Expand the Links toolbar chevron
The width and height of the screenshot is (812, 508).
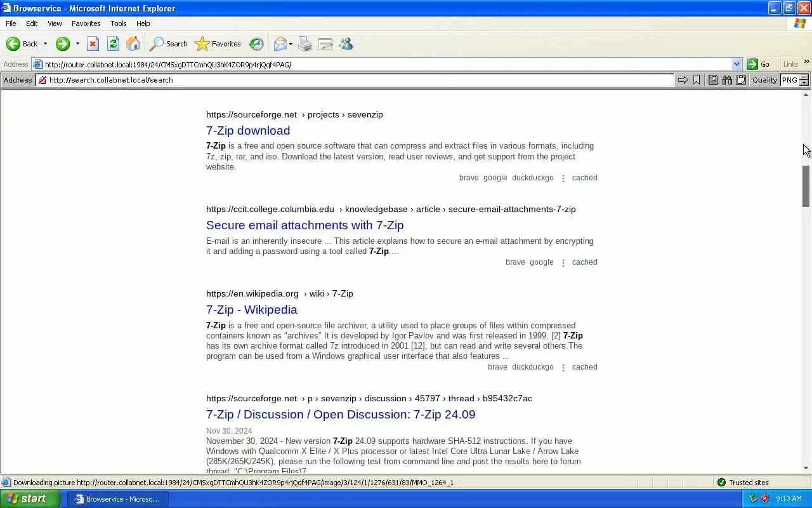(x=807, y=62)
